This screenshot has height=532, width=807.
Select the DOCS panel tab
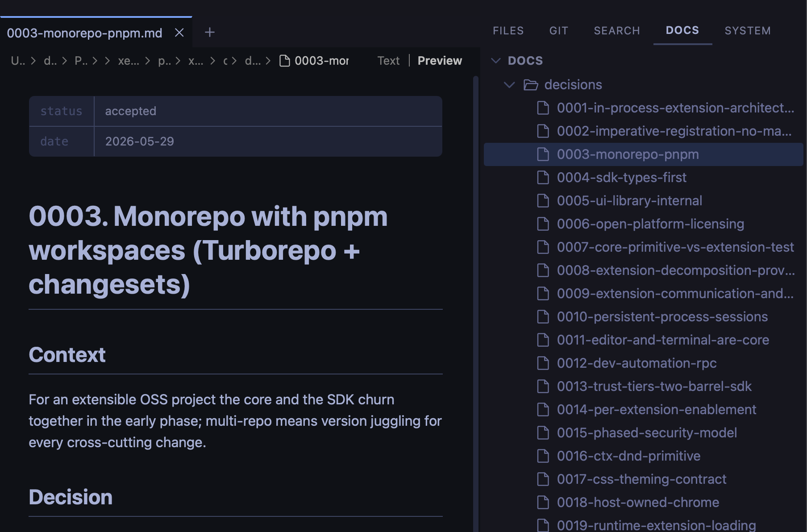coord(682,30)
